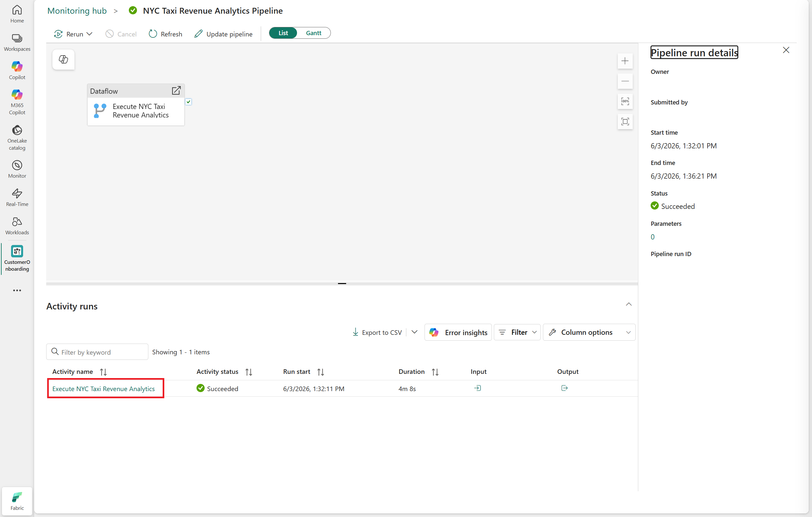Focus the Filter by keyword field
The image size is (812, 517).
pos(97,352)
